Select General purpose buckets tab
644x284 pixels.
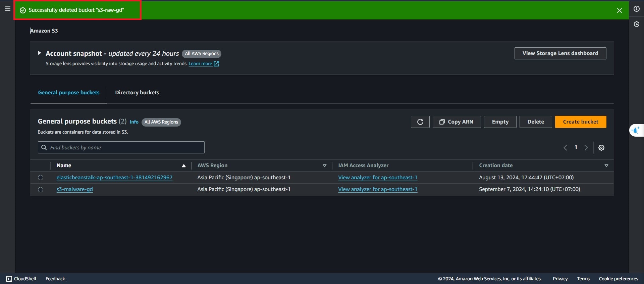(x=68, y=93)
